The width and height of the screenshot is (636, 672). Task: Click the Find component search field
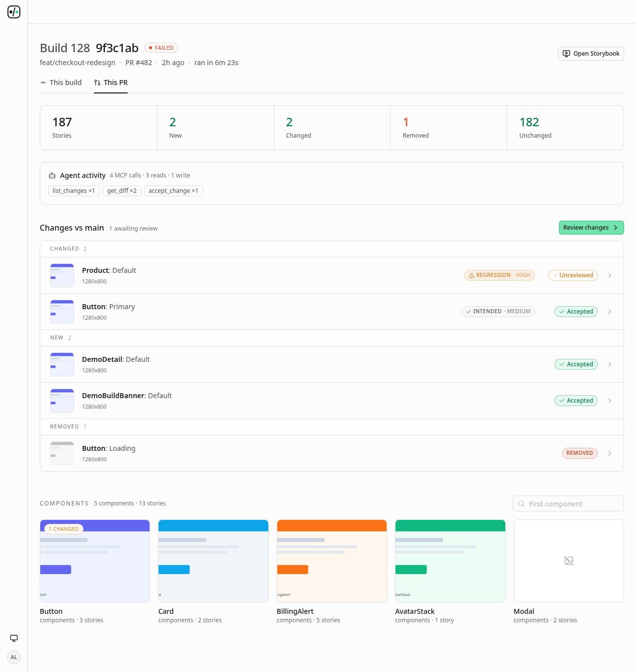pos(568,504)
